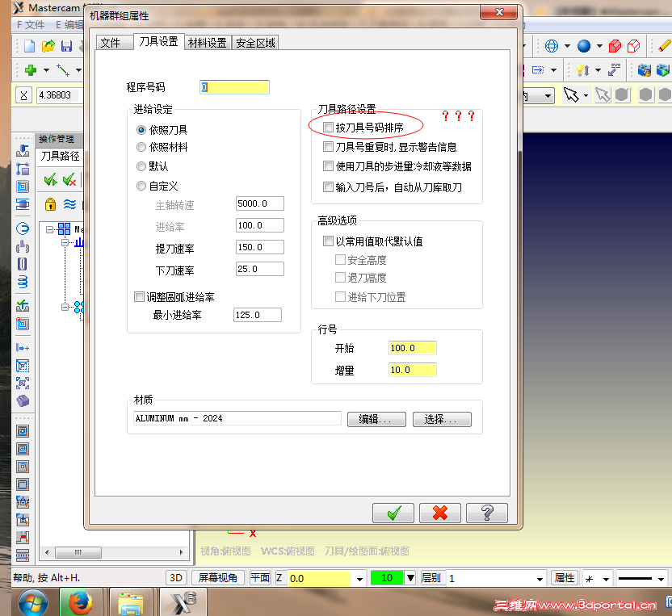Click the machine group tree icon
This screenshot has width=672, height=616.
tap(65, 229)
